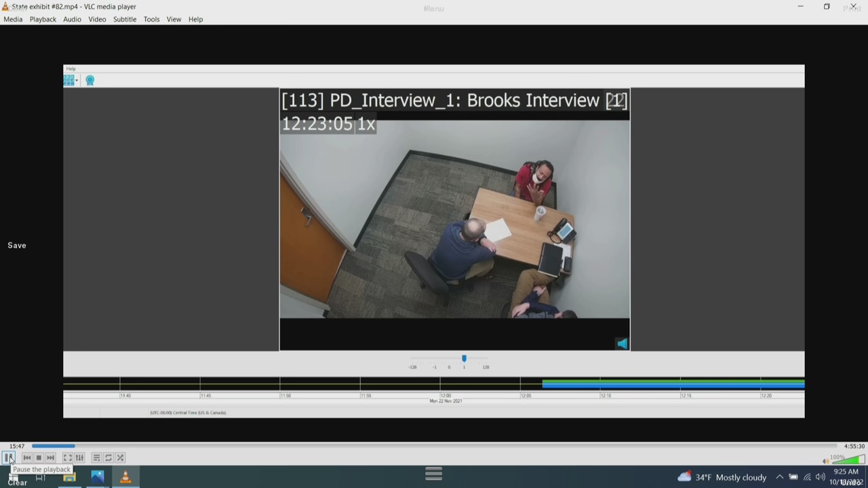Jump to the previous media item
This screenshot has width=868, height=488.
click(27, 457)
